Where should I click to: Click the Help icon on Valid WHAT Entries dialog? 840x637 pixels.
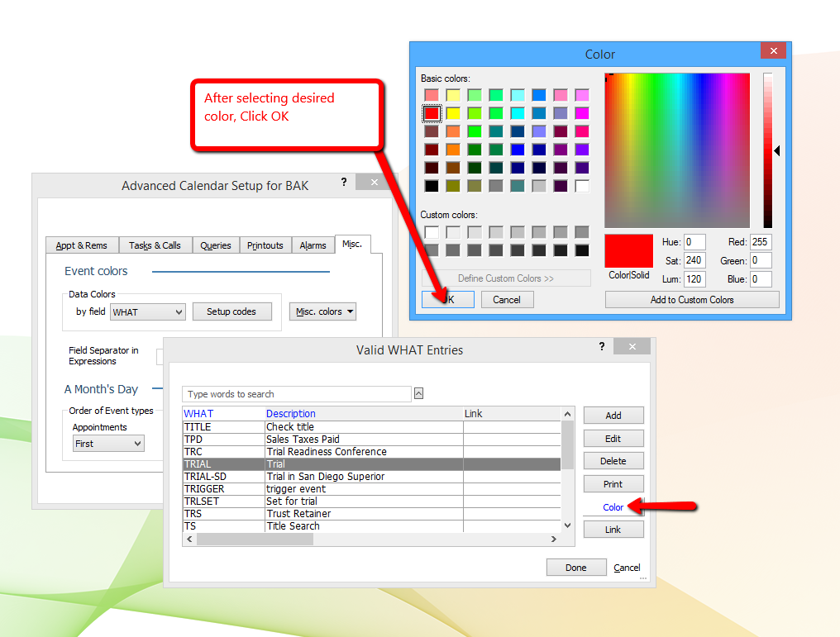point(601,346)
